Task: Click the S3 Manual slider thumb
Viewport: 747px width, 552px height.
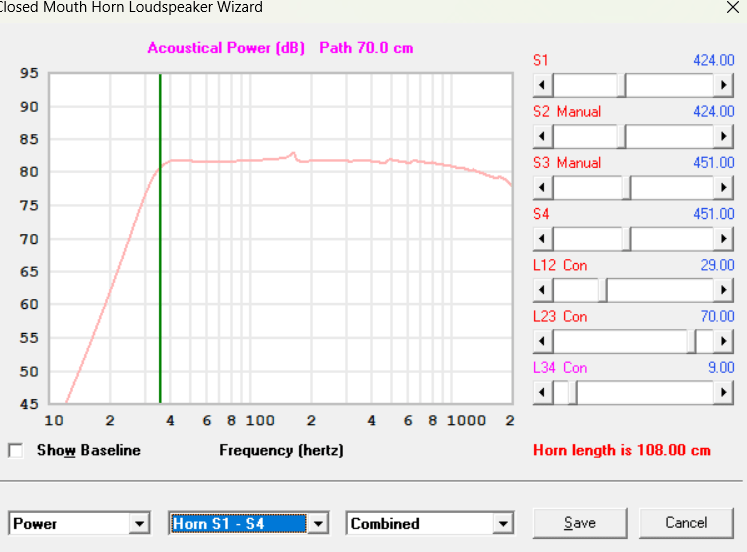Action: pos(626,188)
